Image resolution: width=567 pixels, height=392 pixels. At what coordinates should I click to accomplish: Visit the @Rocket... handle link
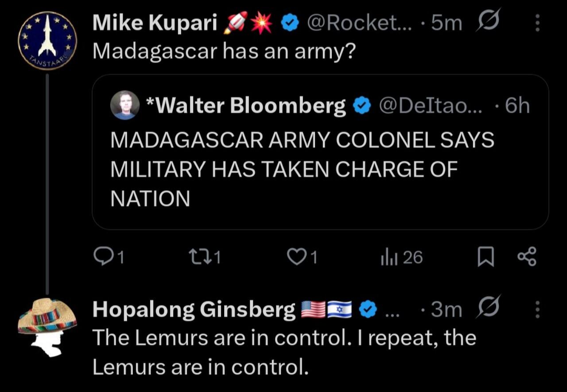[x=358, y=23]
